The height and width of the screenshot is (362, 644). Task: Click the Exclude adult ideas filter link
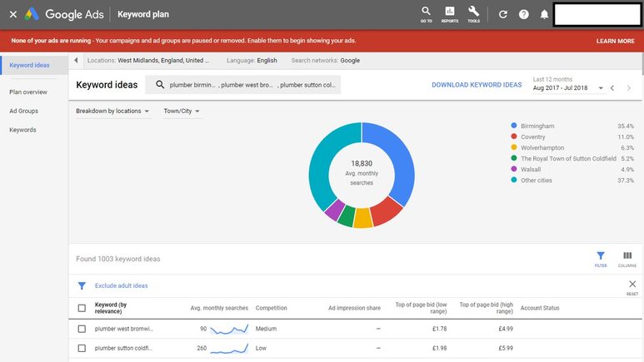point(121,285)
